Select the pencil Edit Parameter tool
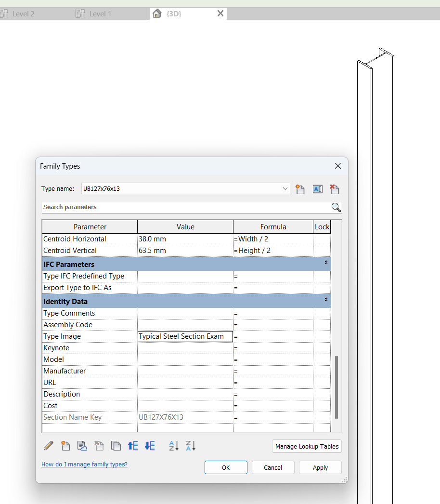 pyautogui.click(x=48, y=446)
